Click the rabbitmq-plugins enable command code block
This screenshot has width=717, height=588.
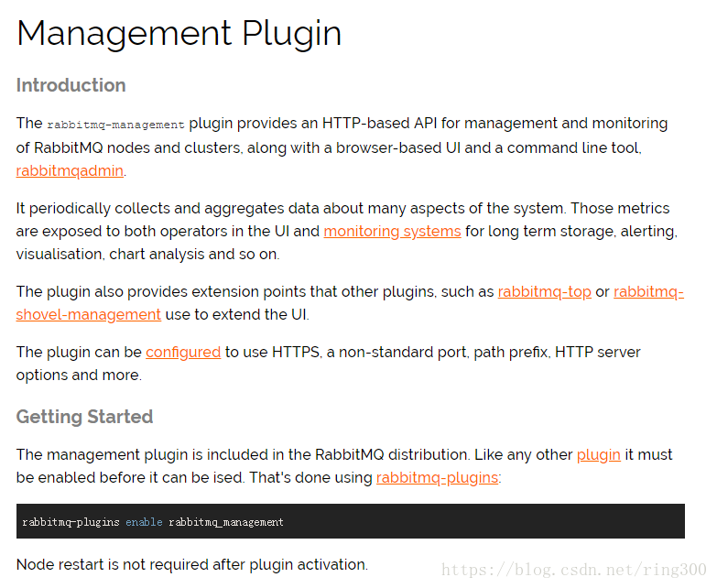[x=351, y=521]
